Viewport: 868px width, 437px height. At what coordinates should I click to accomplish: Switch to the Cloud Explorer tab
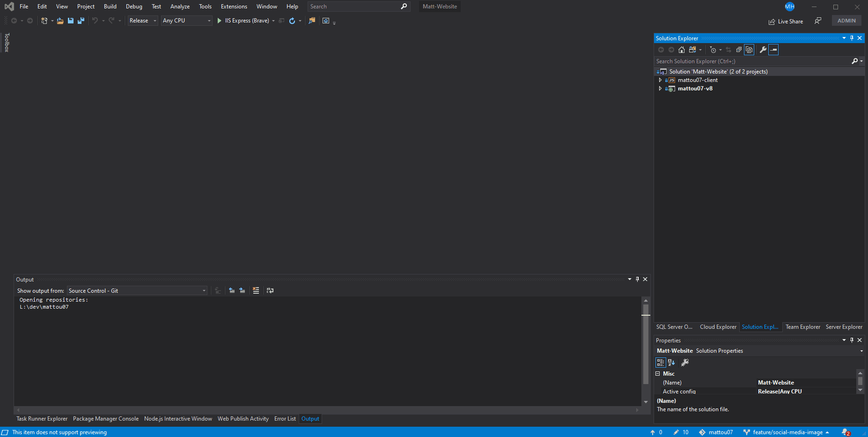click(x=718, y=327)
